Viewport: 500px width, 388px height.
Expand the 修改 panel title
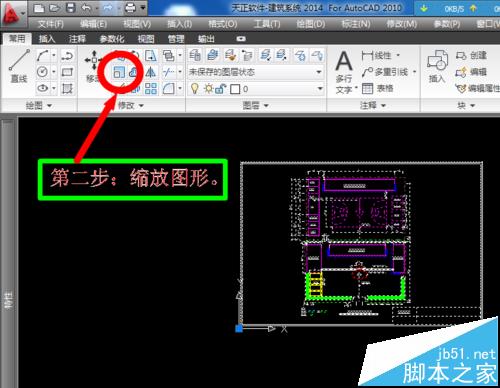[131, 106]
